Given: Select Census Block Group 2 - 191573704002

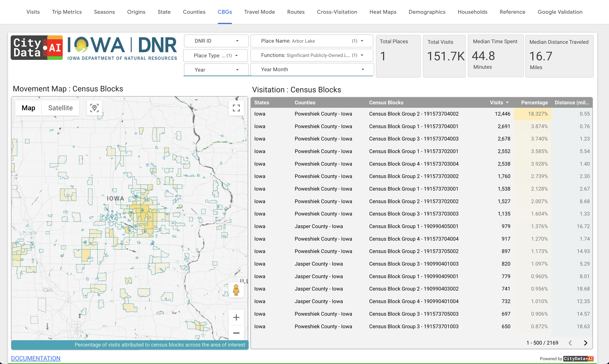Looking at the screenshot, I should click(414, 114).
